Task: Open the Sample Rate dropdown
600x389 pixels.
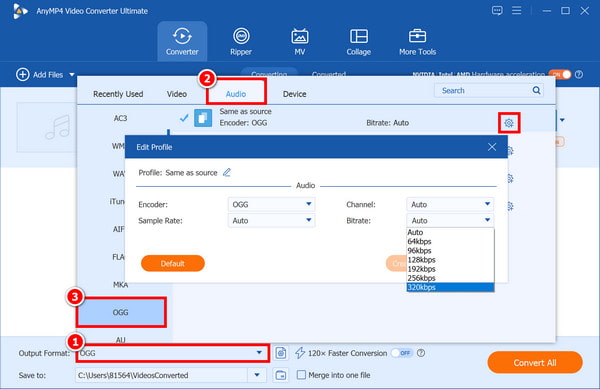Action: (x=271, y=220)
